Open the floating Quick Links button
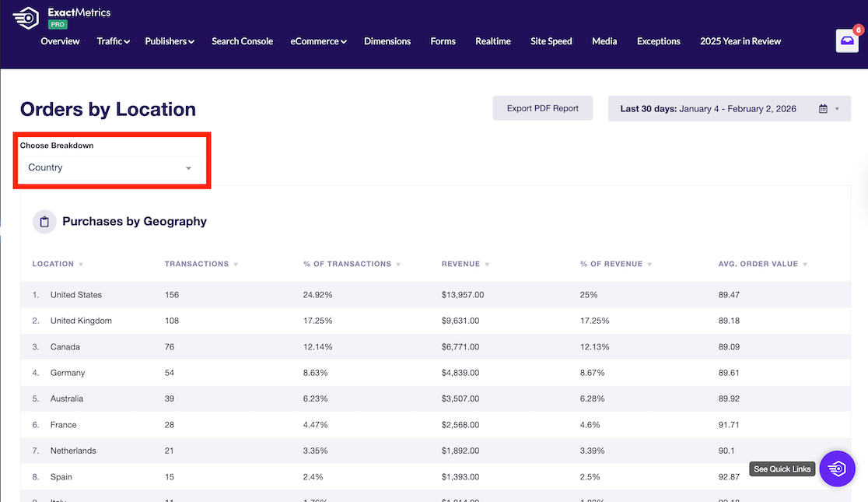This screenshot has width=868, height=502. click(837, 469)
